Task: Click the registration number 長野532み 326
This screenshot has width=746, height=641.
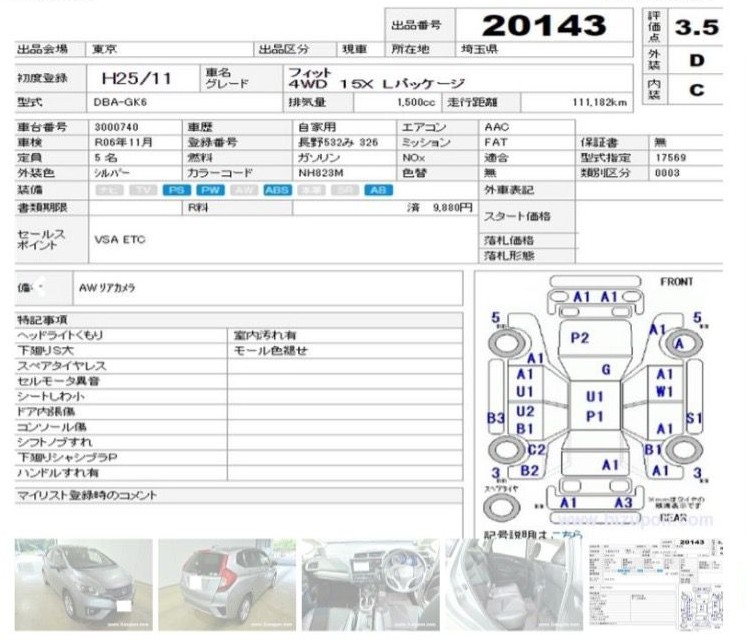Action: pyautogui.click(x=338, y=142)
